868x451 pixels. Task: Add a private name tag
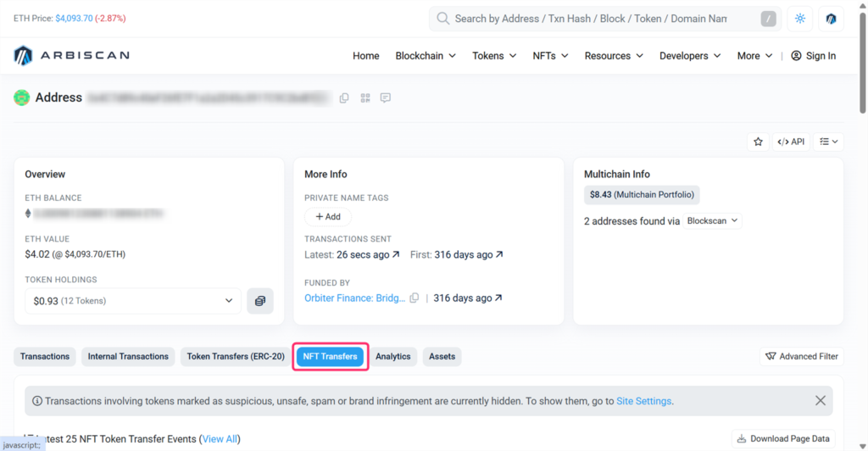click(327, 217)
